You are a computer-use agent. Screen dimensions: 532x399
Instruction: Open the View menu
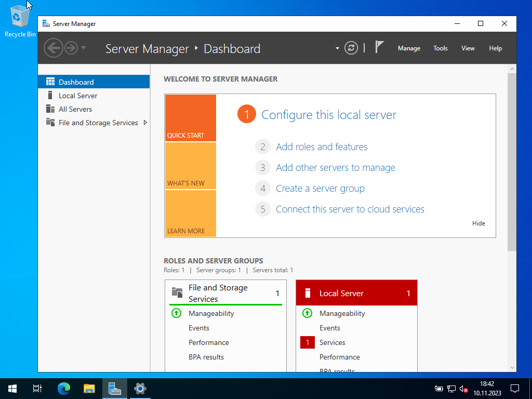pos(468,48)
